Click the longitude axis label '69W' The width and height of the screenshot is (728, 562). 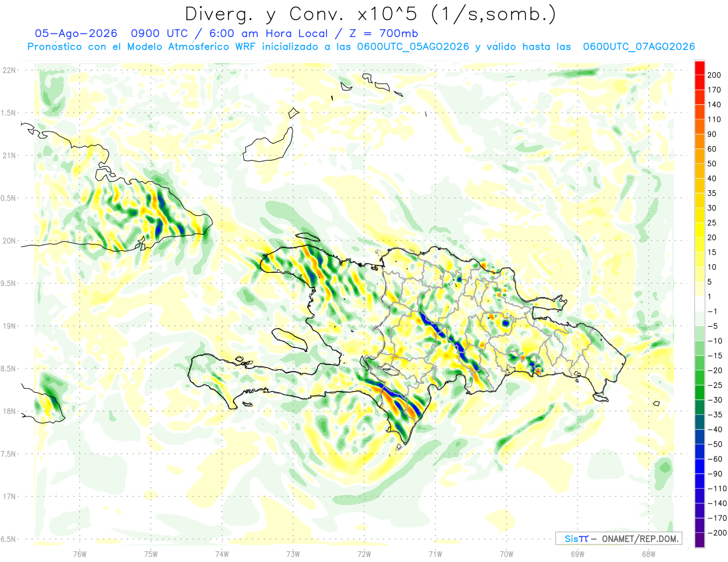click(577, 554)
